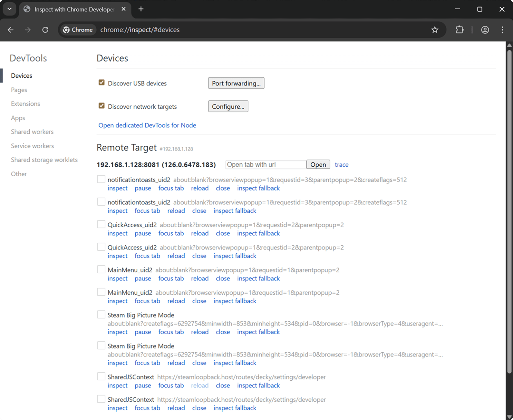Open dedicated DevTools for Node
The height and width of the screenshot is (420, 513).
147,125
